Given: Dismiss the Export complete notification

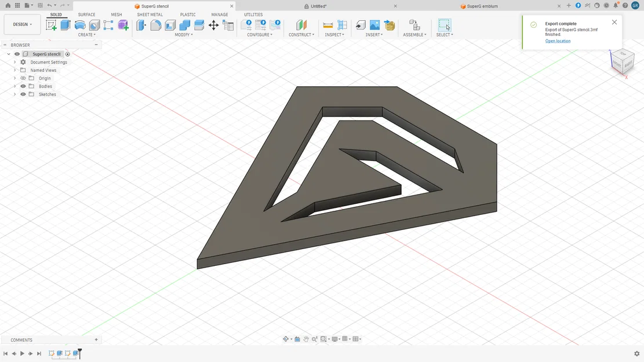Looking at the screenshot, I should click(x=614, y=22).
